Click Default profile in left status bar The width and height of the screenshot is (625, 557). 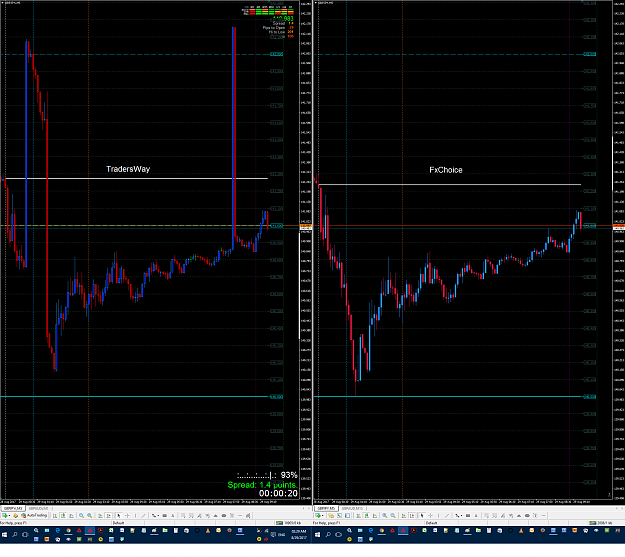pyautogui.click(x=118, y=523)
